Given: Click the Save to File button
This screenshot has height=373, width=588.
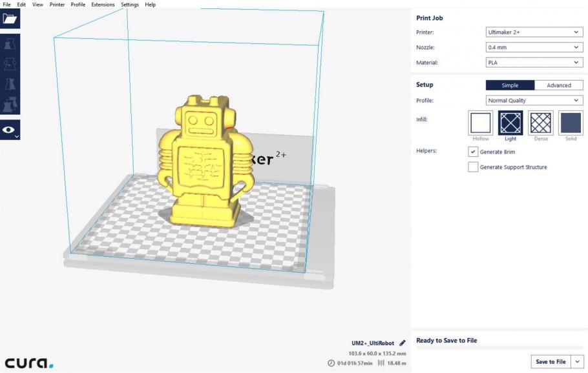Looking at the screenshot, I should pyautogui.click(x=551, y=361).
